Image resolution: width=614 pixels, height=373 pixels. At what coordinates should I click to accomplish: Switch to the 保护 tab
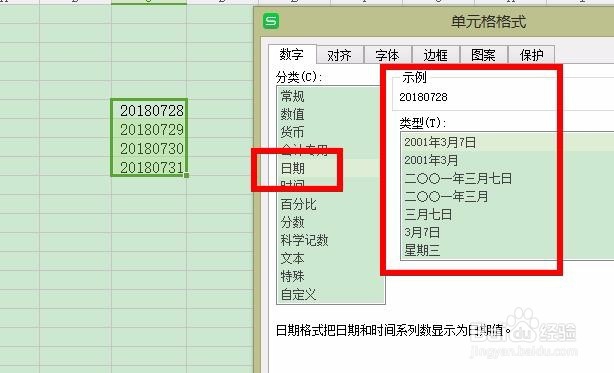coord(531,55)
